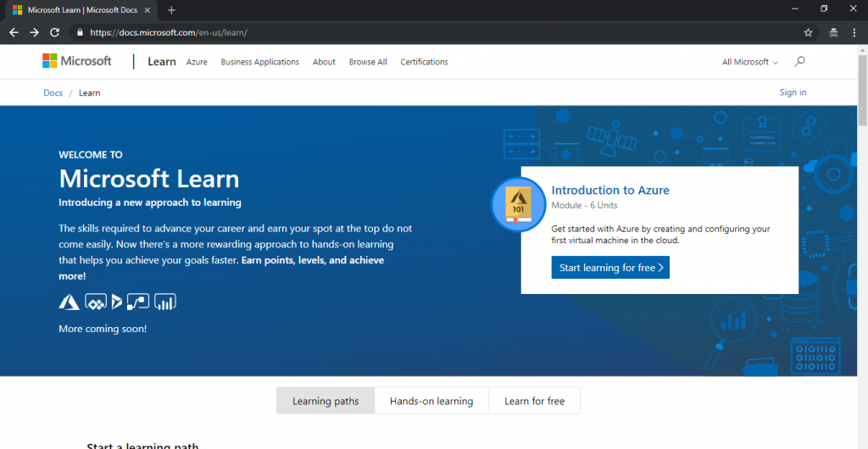Click the browser back arrow
The width and height of the screenshot is (868, 449).
[14, 33]
